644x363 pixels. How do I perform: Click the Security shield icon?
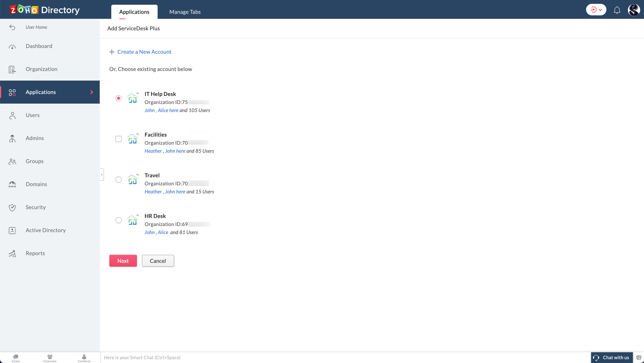[x=12, y=207]
